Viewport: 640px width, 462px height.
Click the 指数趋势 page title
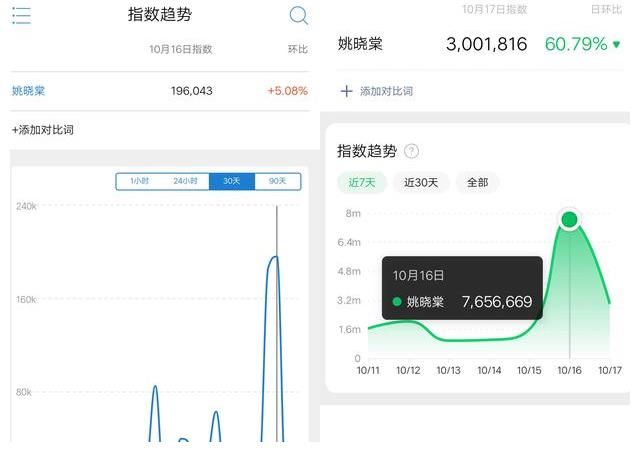pyautogui.click(x=160, y=15)
